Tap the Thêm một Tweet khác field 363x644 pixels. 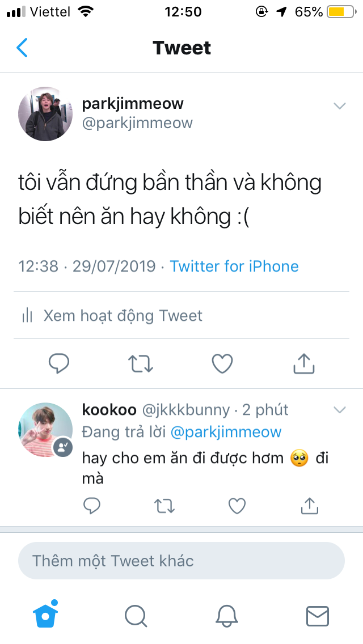click(181, 561)
